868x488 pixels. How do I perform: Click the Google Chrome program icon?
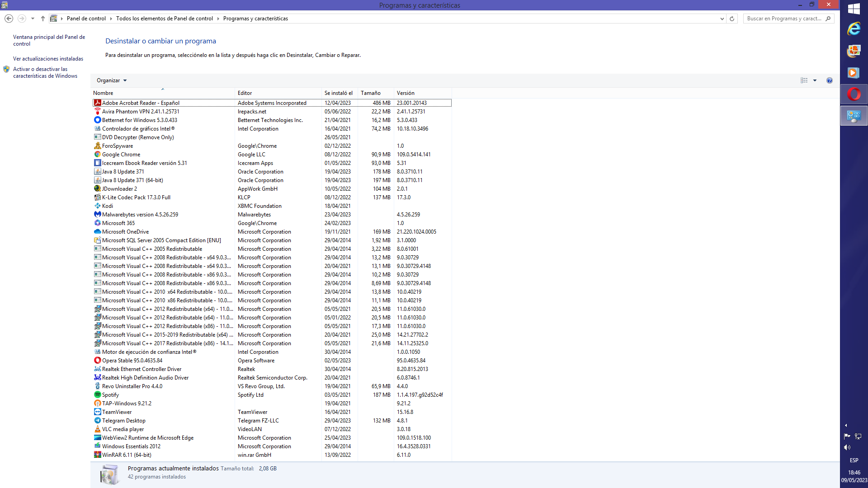(x=97, y=155)
